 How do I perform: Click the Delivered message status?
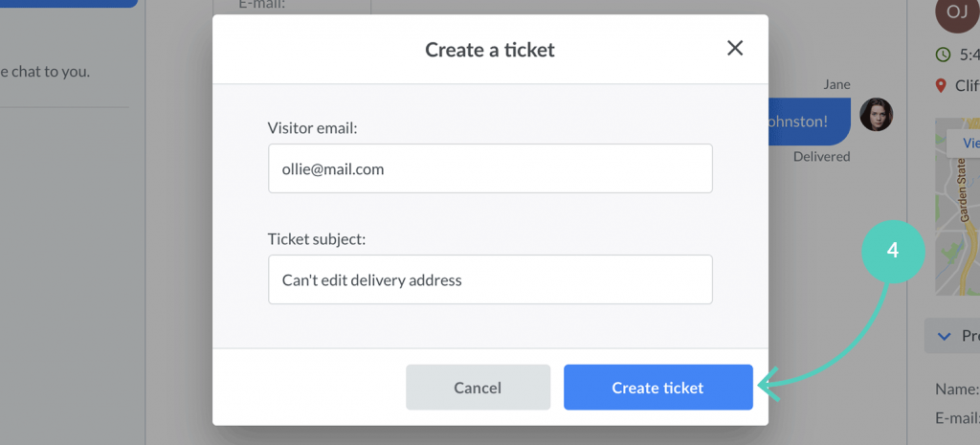(821, 156)
